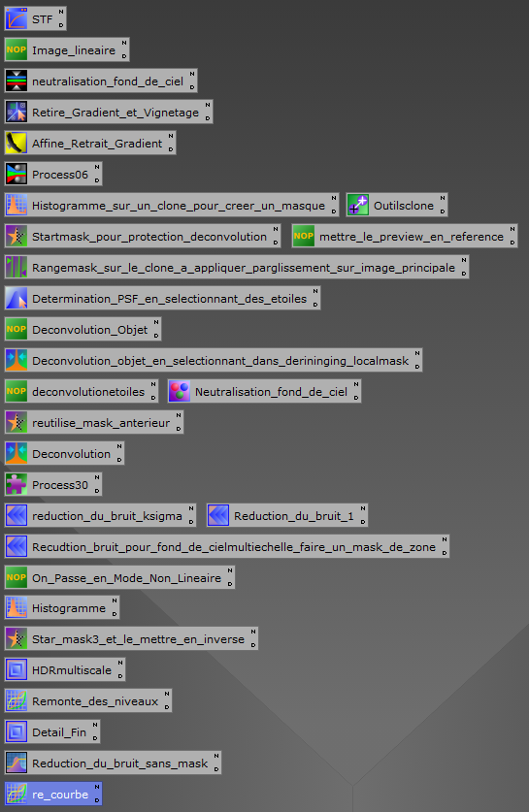Select the reduction_du_bruit_ksigma icon
Screen dimensions: 529x812
[17, 516]
